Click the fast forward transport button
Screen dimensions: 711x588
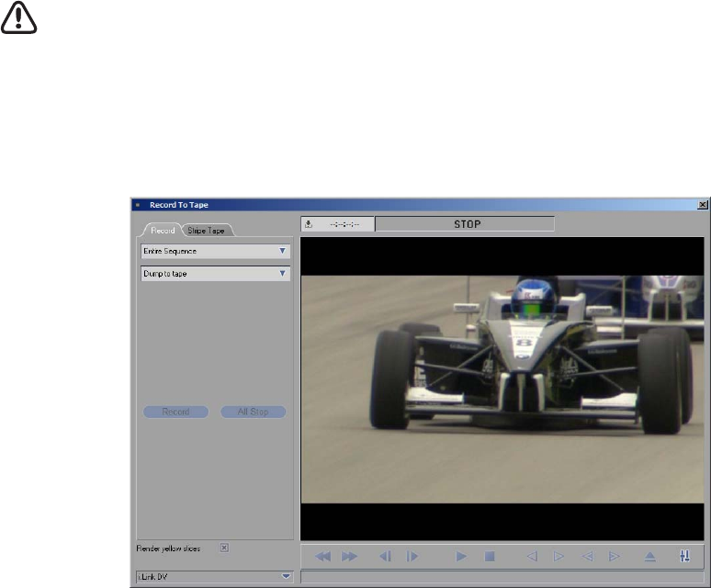click(349, 556)
